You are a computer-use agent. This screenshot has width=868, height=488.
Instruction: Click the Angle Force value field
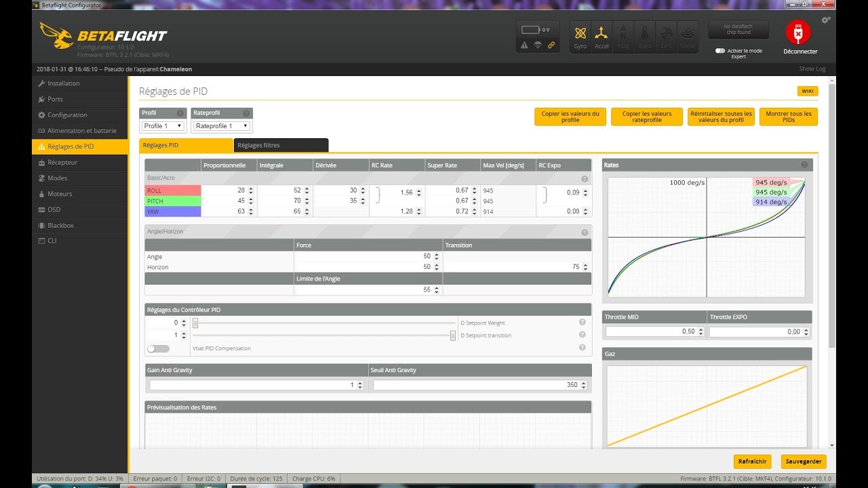(368, 257)
